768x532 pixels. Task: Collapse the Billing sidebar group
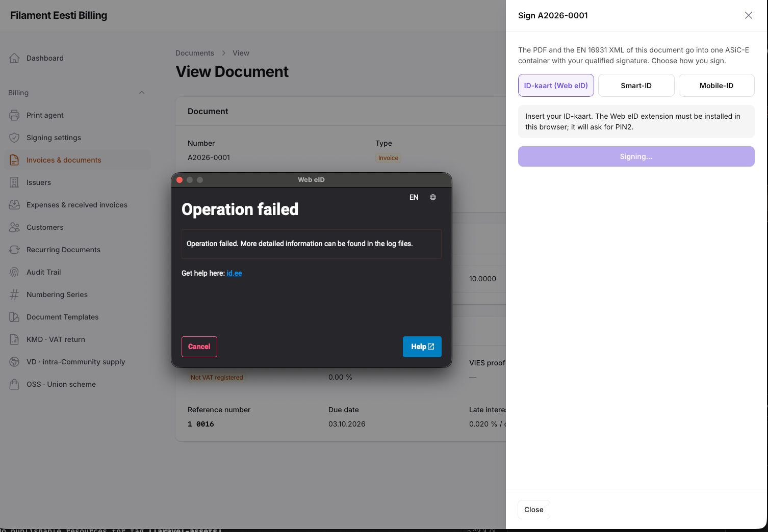click(x=142, y=93)
